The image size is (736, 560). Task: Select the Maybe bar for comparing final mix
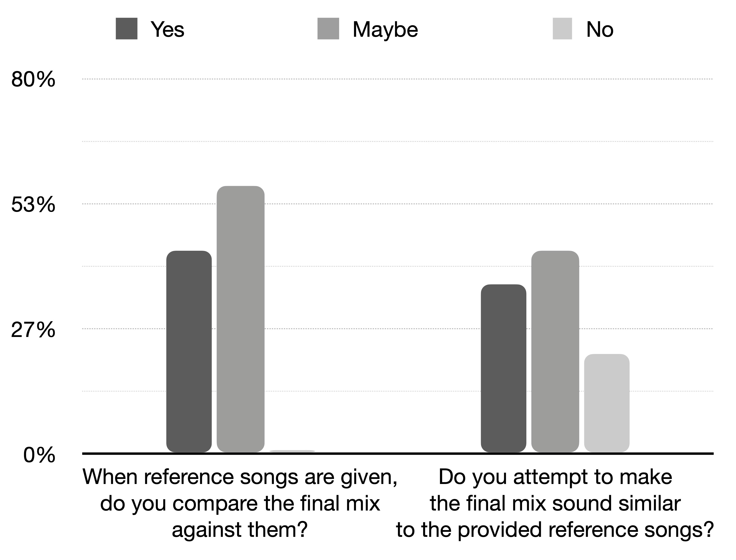[240, 319]
